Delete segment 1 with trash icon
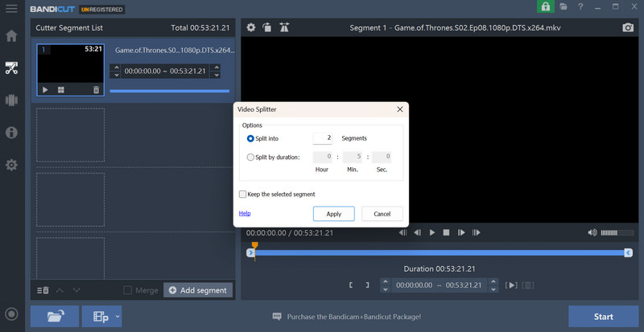This screenshot has height=332, width=644. 96,90
